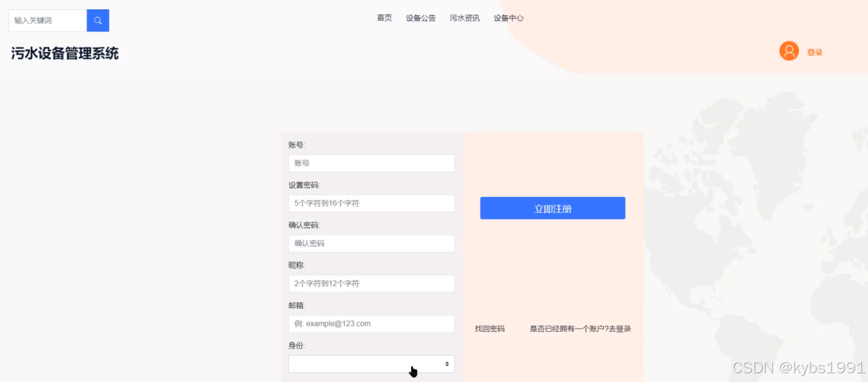
Task: Click the 污水设备管理系统 site title
Action: tap(65, 53)
